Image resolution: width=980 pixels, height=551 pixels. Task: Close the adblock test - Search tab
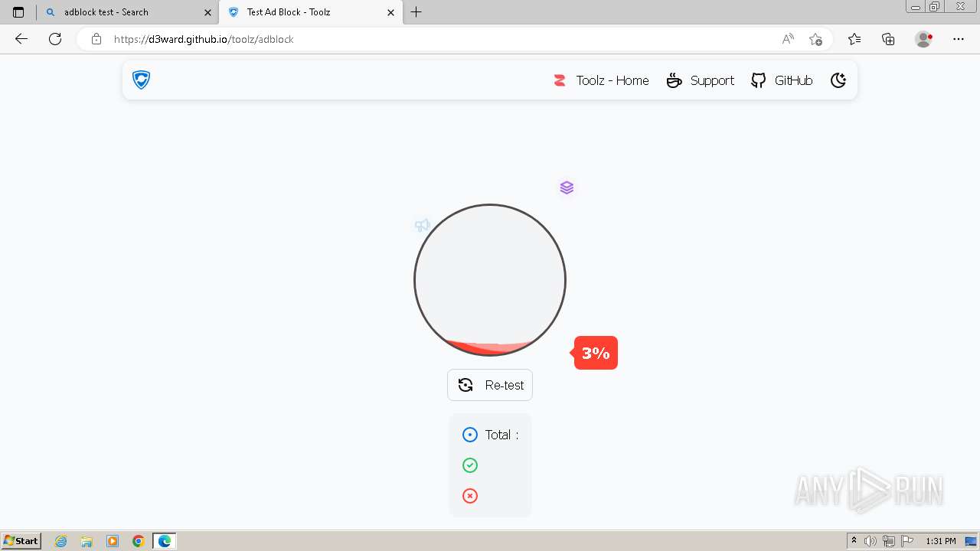tap(207, 12)
